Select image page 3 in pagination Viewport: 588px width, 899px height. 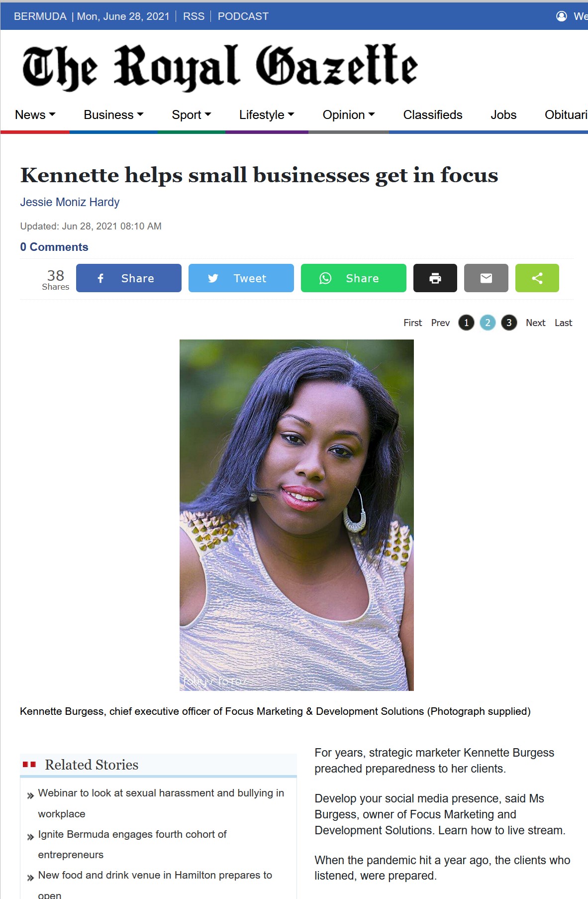(509, 323)
